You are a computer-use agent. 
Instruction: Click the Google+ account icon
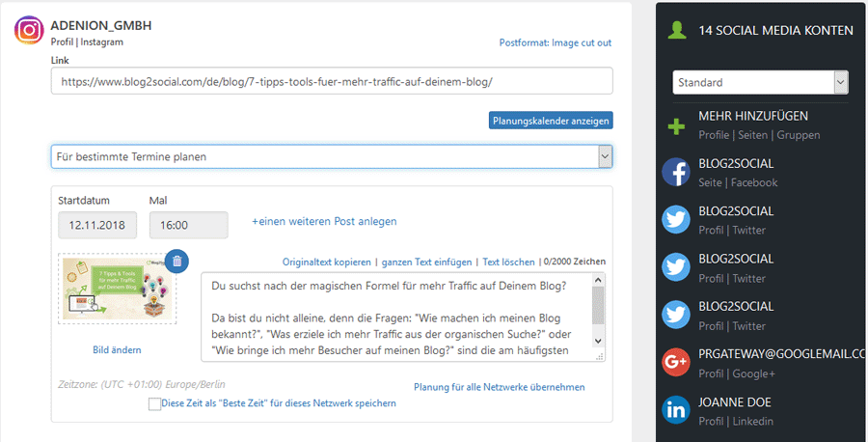(x=676, y=363)
